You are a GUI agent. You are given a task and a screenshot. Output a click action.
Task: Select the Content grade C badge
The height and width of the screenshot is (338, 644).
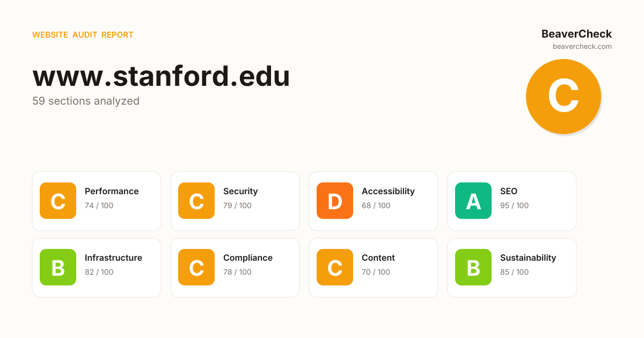[x=335, y=267]
